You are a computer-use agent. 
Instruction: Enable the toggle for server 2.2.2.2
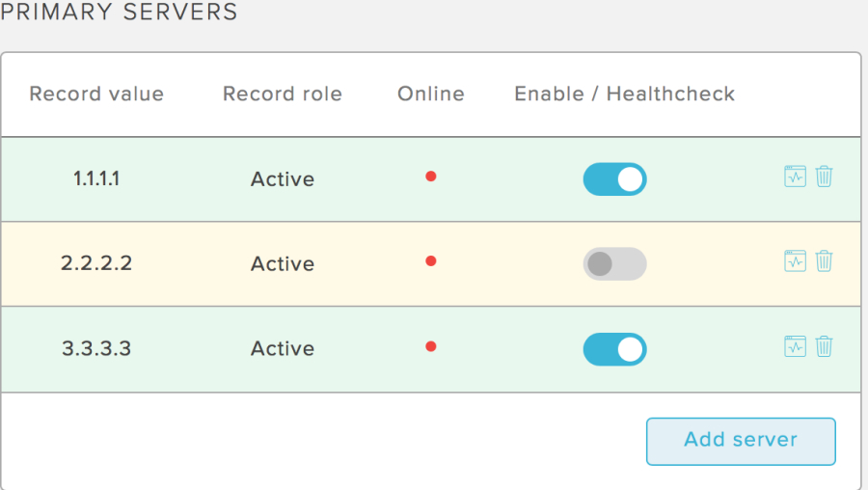coord(614,263)
